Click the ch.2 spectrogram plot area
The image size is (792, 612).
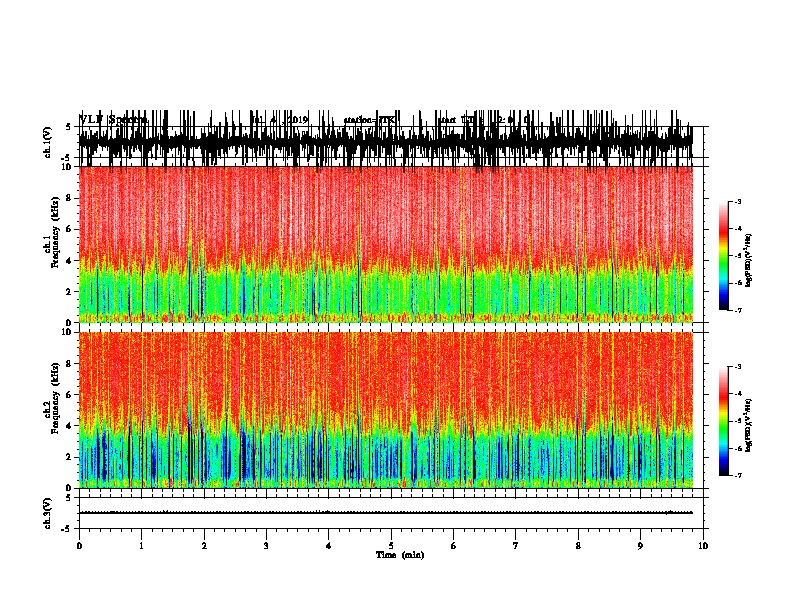(x=386, y=410)
